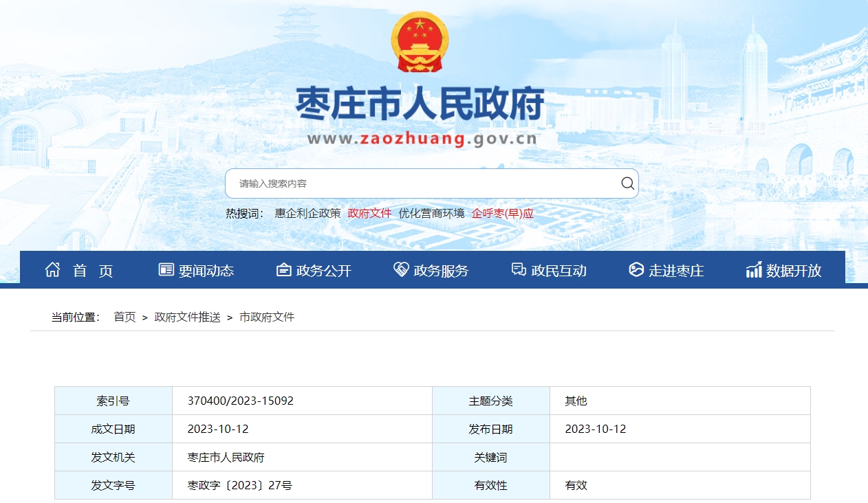Click the icon beside 走进枣庄

[636, 270]
